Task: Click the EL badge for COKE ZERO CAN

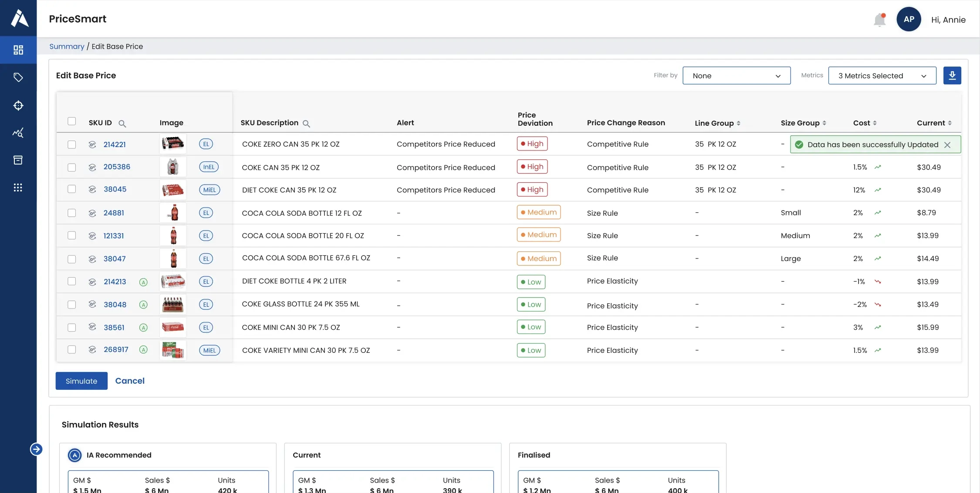Action: (206, 144)
